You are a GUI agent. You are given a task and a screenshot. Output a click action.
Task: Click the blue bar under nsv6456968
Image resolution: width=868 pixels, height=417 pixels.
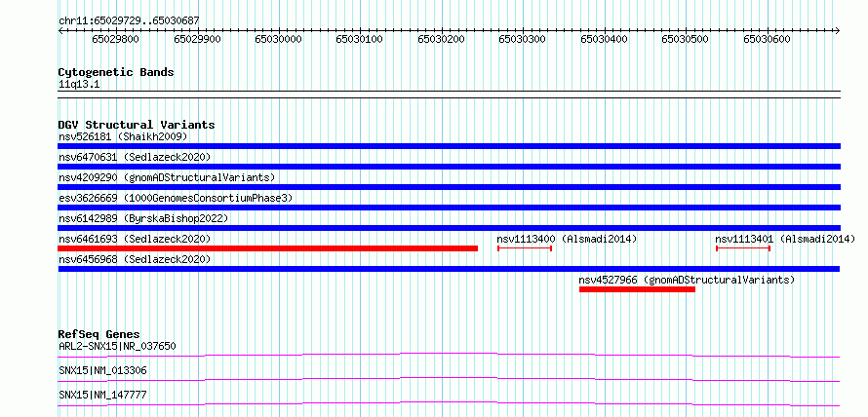pos(449,269)
